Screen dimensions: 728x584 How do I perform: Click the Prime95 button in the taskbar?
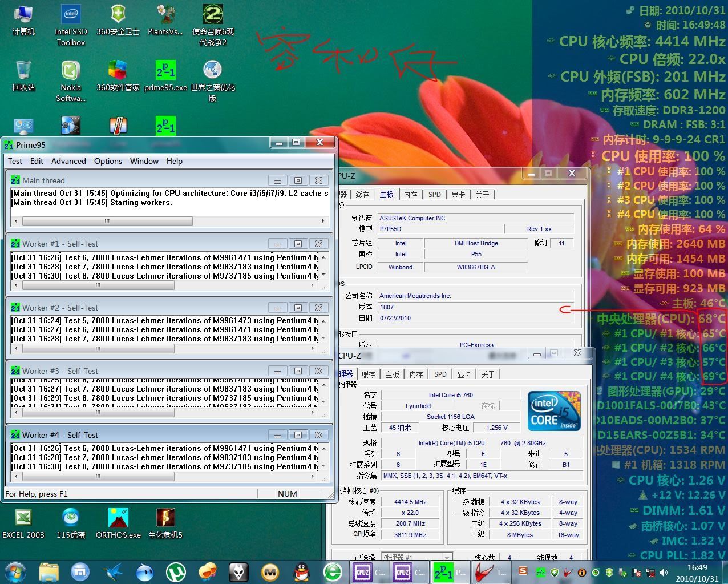click(450, 571)
